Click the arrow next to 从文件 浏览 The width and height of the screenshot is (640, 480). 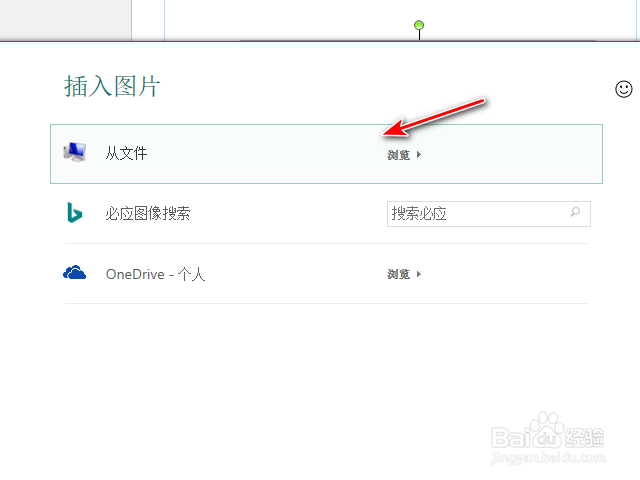tap(419, 155)
